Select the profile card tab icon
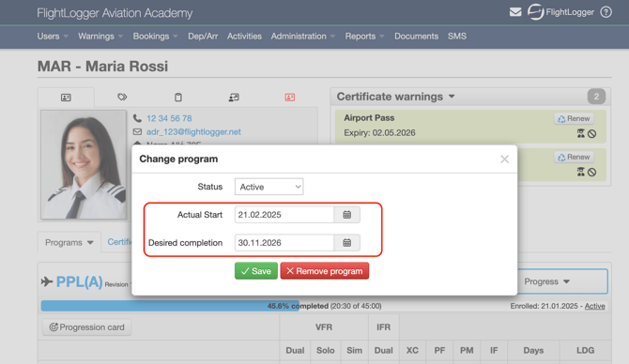The width and height of the screenshot is (629, 364). [66, 98]
